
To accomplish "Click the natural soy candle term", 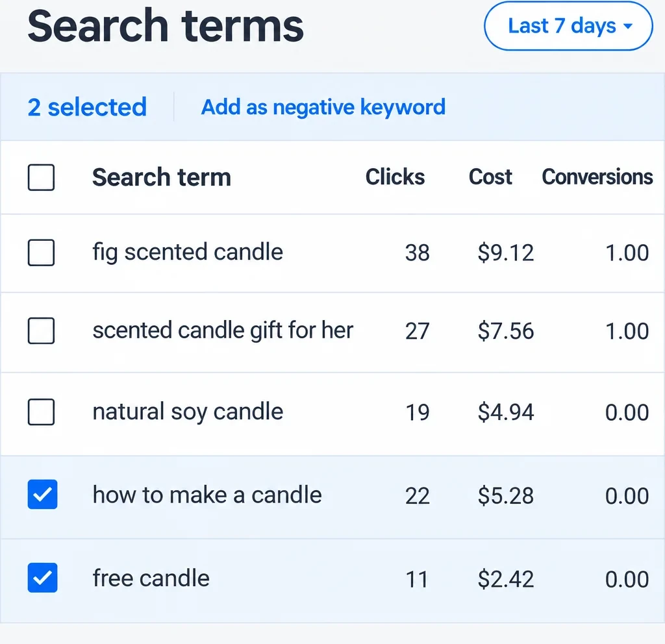I will 188,412.
